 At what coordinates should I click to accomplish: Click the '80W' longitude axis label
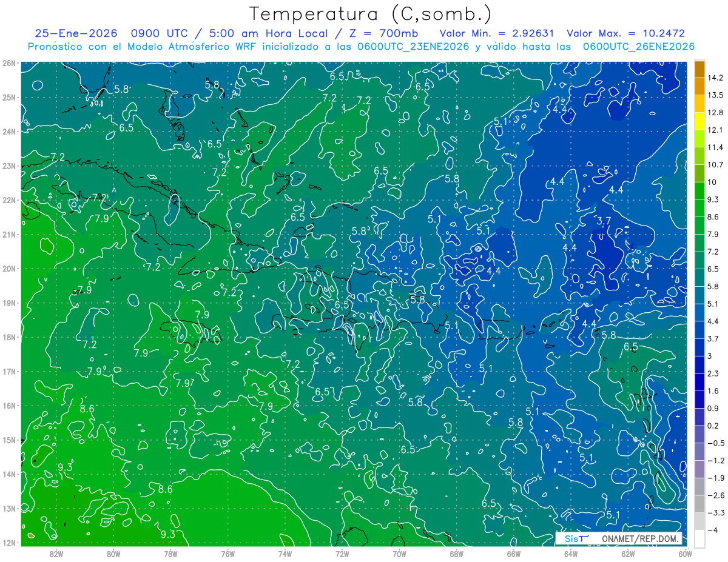coord(113,554)
